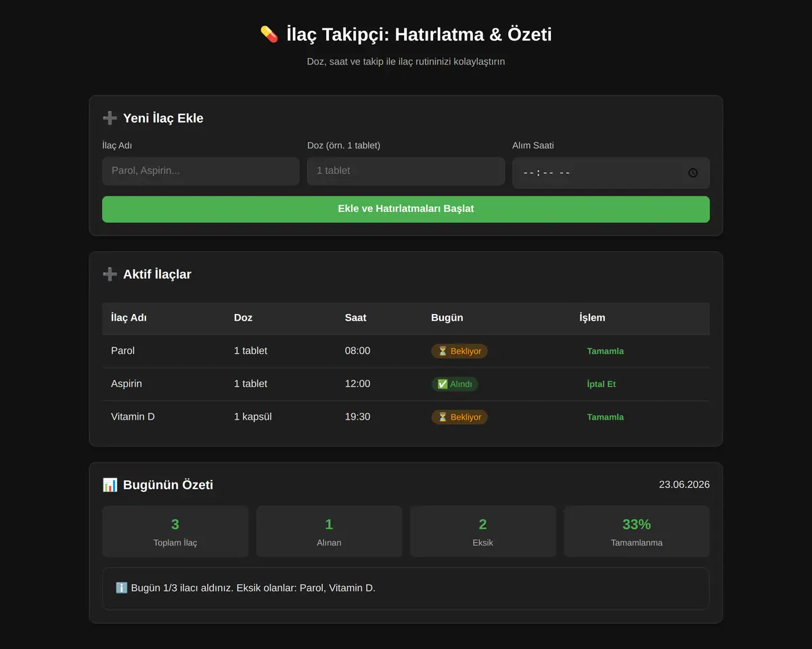
Task: Click the Alındı badge in the Aspirin row
Action: pyautogui.click(x=455, y=384)
